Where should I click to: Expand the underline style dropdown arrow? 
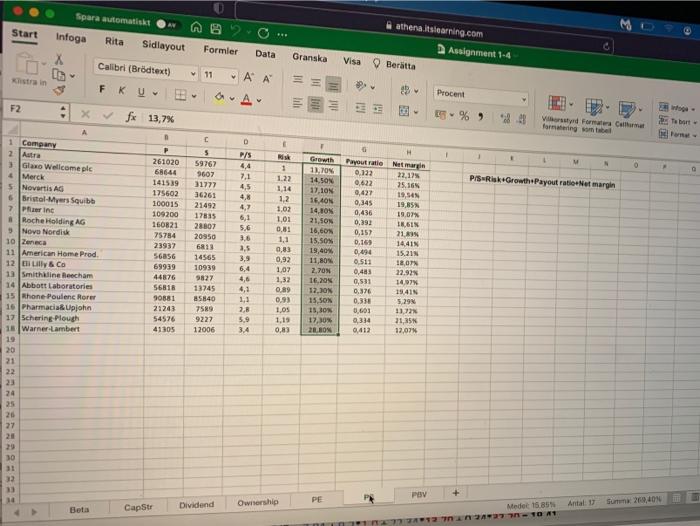[x=155, y=93]
